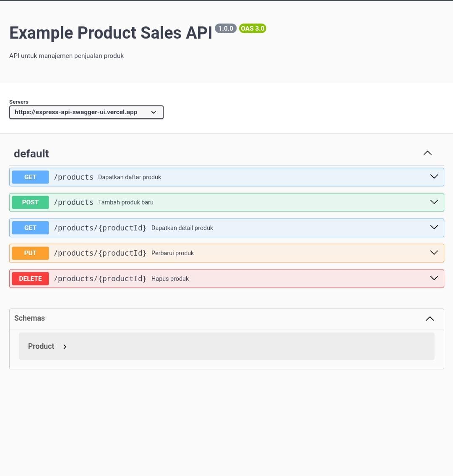Expand the Product schema arrow
Screen dimensions: 453x476
point(65,347)
